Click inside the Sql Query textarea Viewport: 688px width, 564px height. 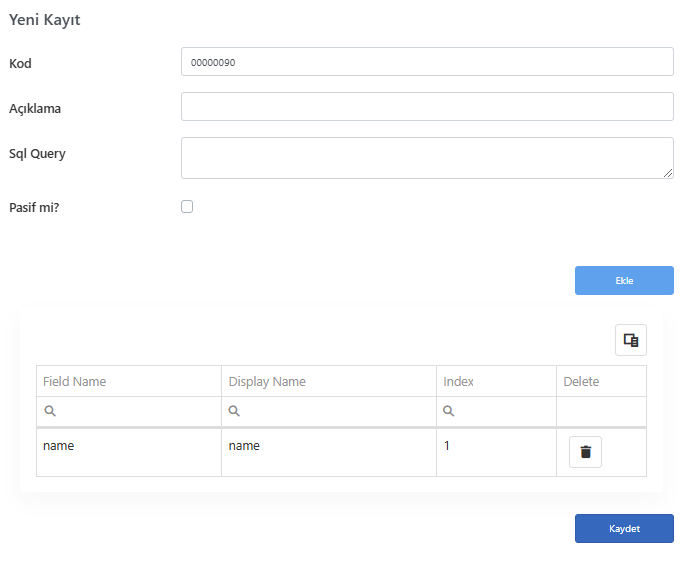pyautogui.click(x=427, y=158)
